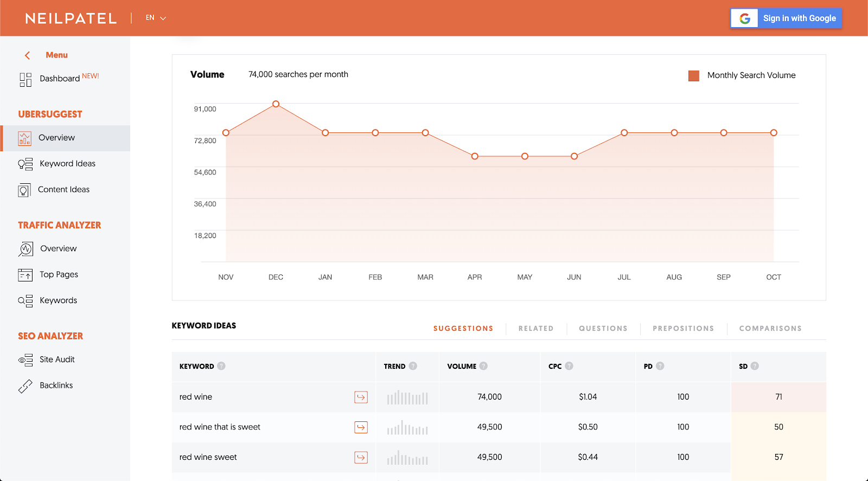868x481 pixels.
Task: Sign in with Google
Action: [x=786, y=18]
